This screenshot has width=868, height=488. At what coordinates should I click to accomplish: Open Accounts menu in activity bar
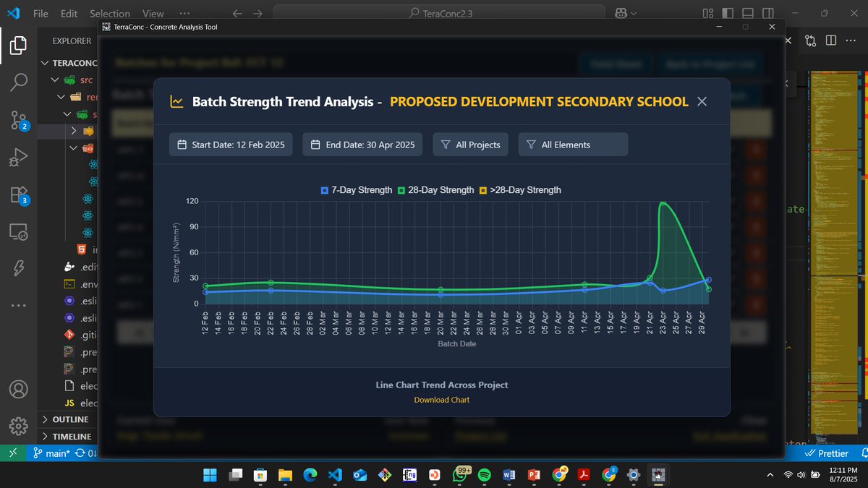click(18, 389)
